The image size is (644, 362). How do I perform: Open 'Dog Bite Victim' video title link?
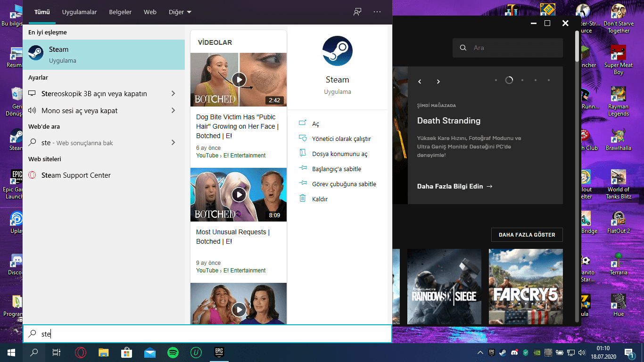[238, 126]
